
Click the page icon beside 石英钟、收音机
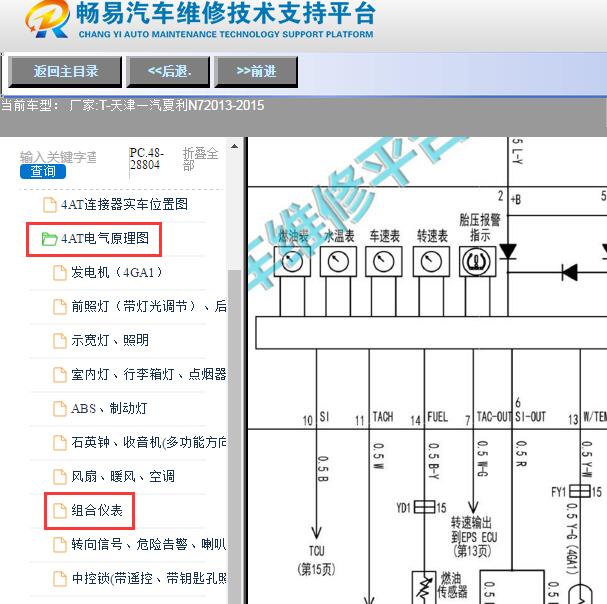coord(60,443)
